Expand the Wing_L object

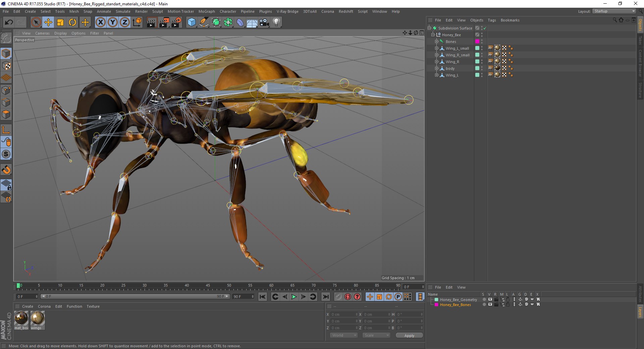coord(437,75)
